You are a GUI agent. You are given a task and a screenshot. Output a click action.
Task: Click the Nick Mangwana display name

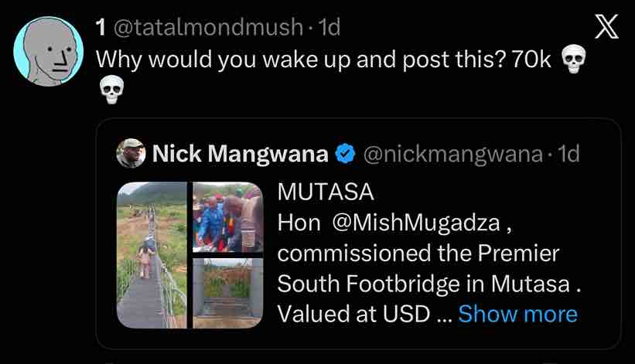tap(240, 155)
